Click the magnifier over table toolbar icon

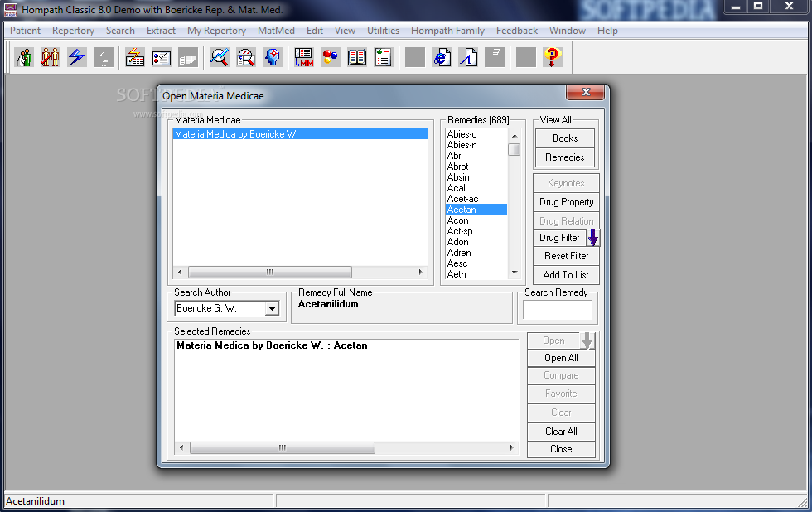[x=246, y=57]
